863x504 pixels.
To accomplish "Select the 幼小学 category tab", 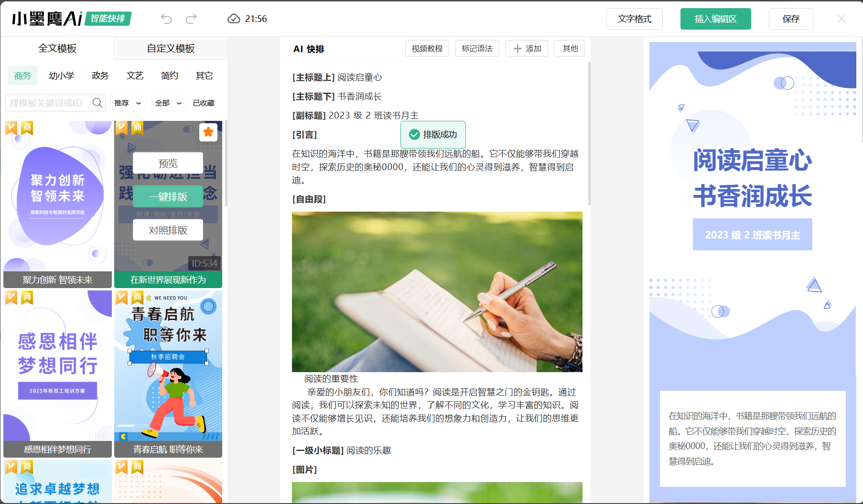I will (62, 75).
